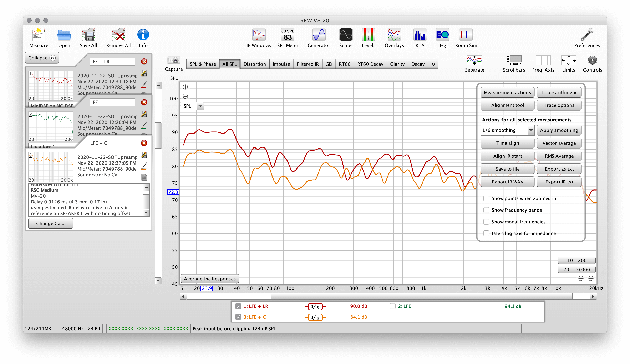Click Apply smoothing button
Image resolution: width=630 pixels, height=364 pixels.
559,130
